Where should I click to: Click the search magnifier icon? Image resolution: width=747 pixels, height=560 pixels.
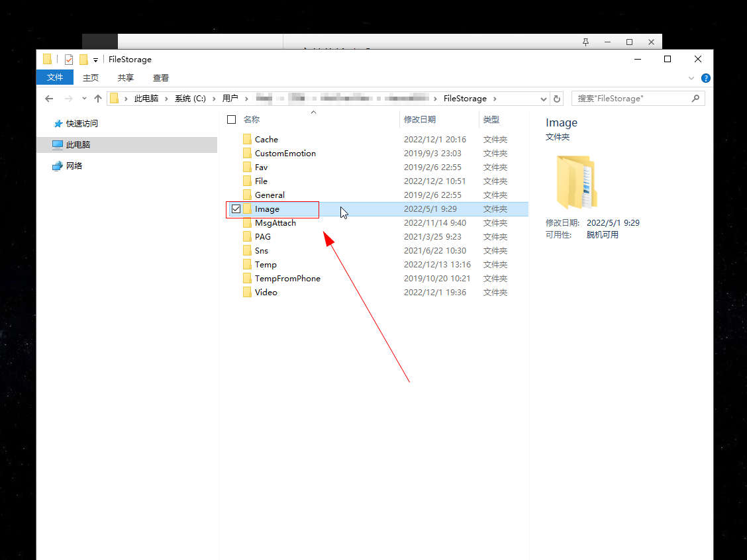[x=695, y=99]
